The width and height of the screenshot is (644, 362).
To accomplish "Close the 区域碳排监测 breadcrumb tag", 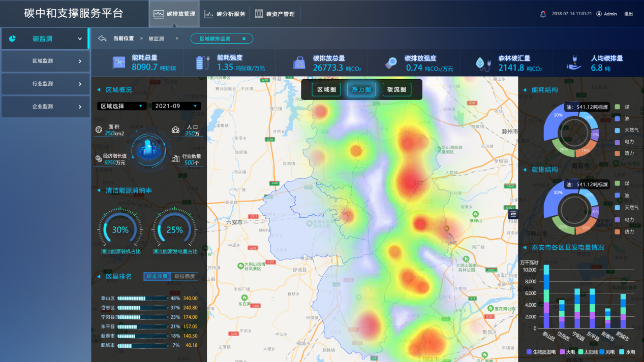I will [x=244, y=39].
